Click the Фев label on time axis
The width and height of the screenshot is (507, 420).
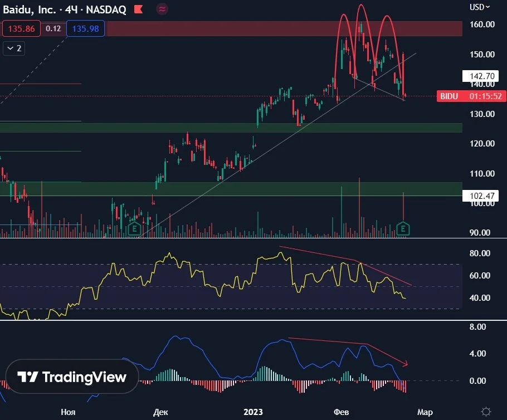[x=341, y=412]
